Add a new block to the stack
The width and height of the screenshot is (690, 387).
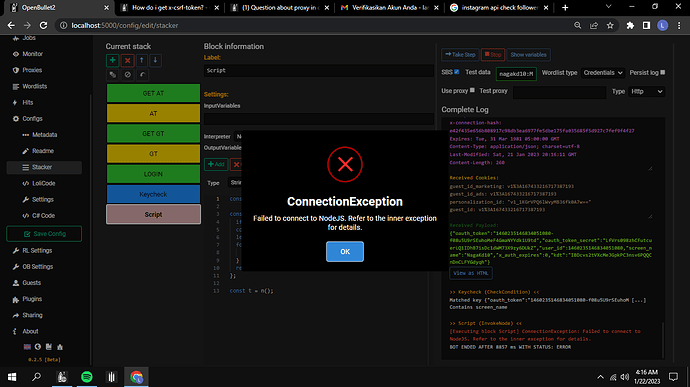pos(113,60)
